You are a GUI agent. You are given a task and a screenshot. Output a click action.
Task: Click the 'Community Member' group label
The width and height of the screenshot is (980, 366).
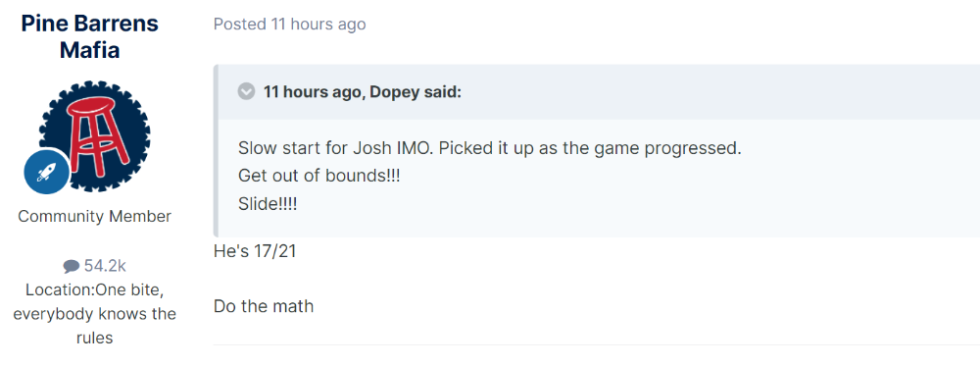click(x=94, y=217)
